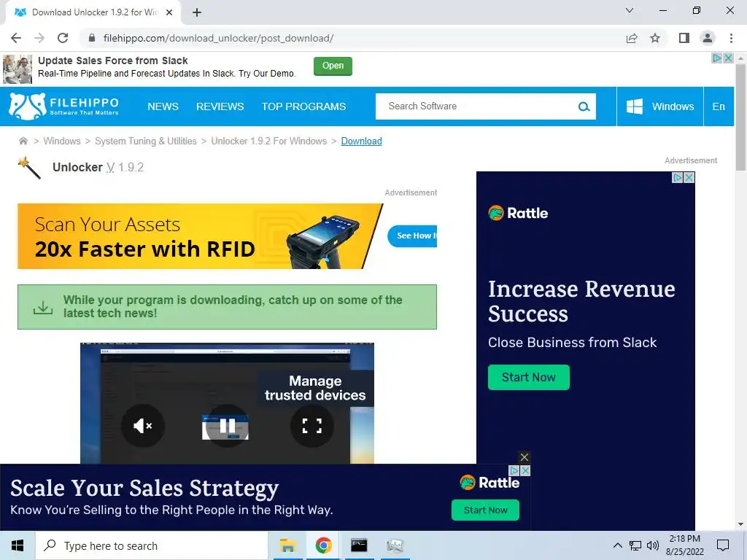This screenshot has width=747, height=560.
Task: Select the Download Unlocker 1.9.2 tab
Action: 93,12
